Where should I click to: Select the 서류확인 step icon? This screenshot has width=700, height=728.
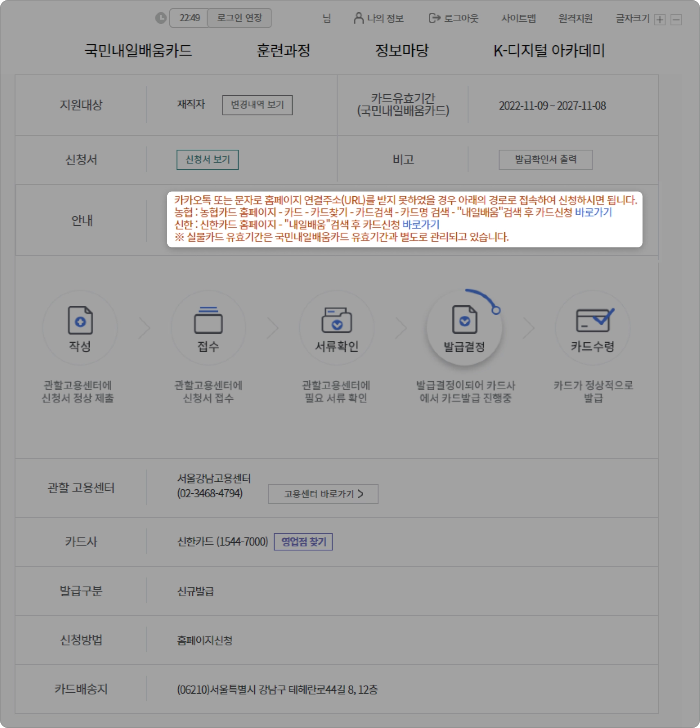tap(337, 320)
